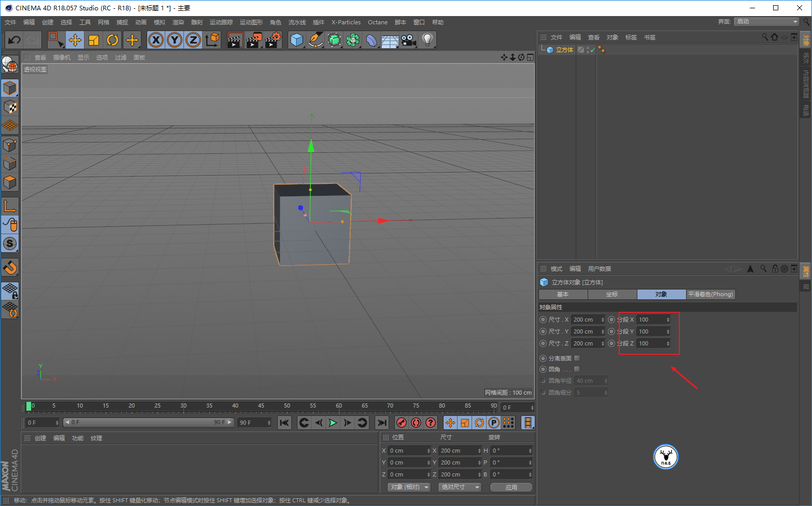Switch to the 基本 tab
Screen dimensions: 812x506
point(563,294)
